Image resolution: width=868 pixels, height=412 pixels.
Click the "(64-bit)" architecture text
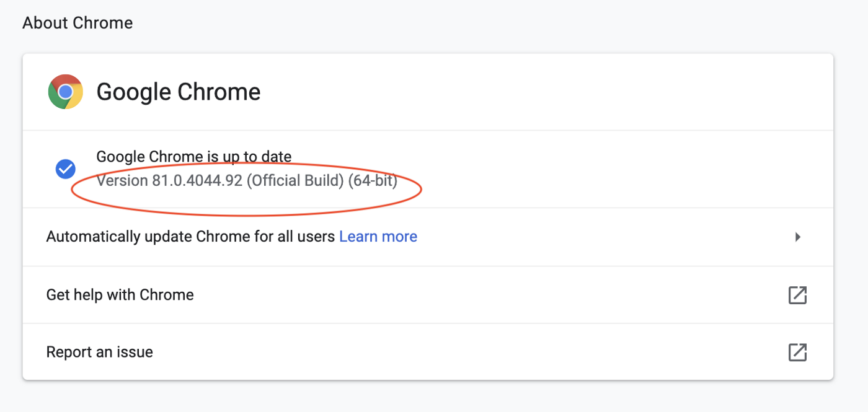click(372, 181)
